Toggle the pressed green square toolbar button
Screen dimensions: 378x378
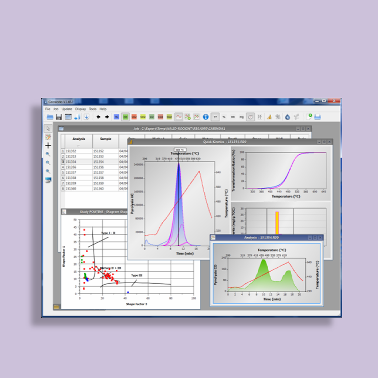pos(125,117)
